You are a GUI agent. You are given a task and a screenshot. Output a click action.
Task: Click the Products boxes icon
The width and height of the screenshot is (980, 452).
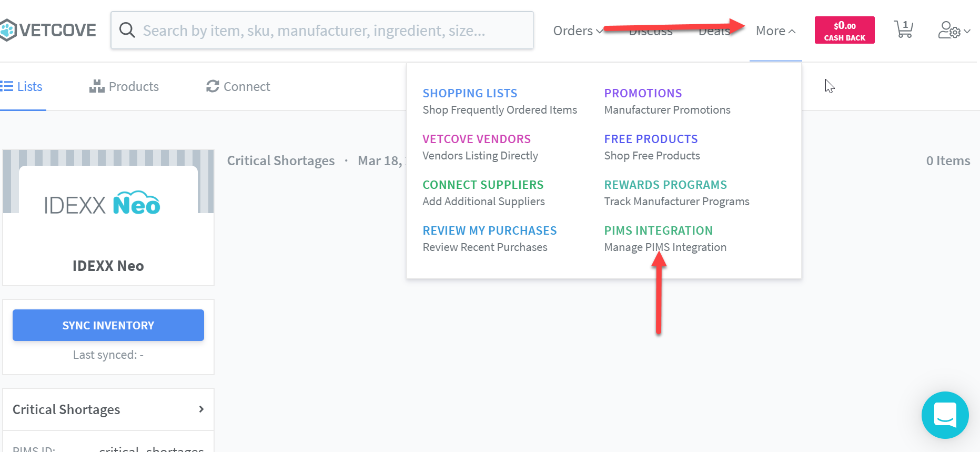pos(97,86)
